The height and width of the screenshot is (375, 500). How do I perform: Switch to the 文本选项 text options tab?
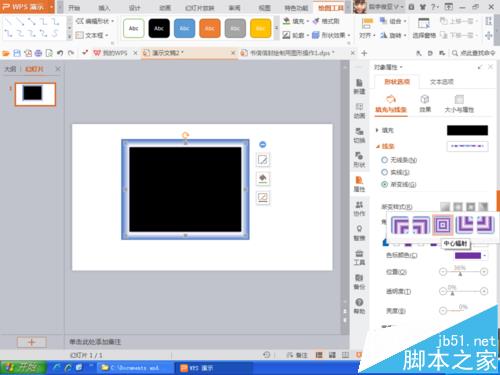(x=442, y=82)
